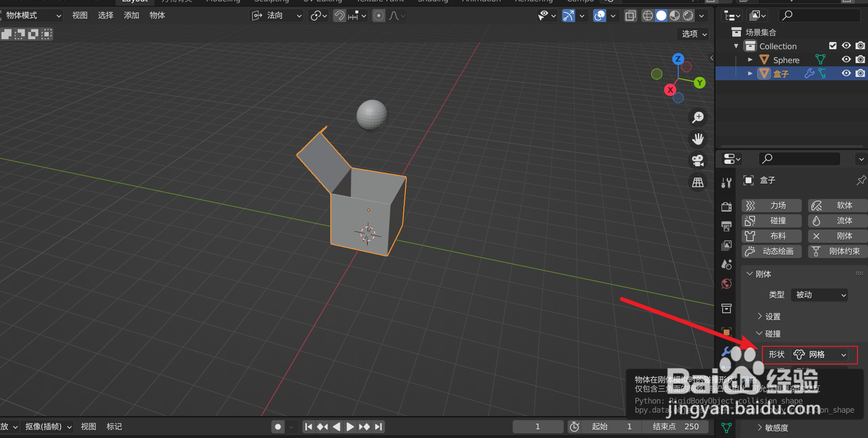Click the mesh data icon on Sphere row
The height and width of the screenshot is (438, 868).
[821, 60]
